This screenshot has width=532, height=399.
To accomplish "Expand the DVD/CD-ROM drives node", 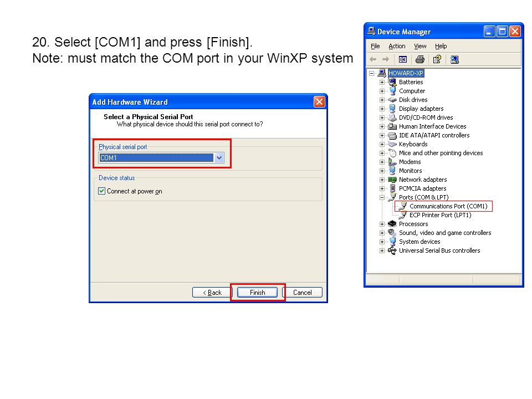I will (382, 117).
